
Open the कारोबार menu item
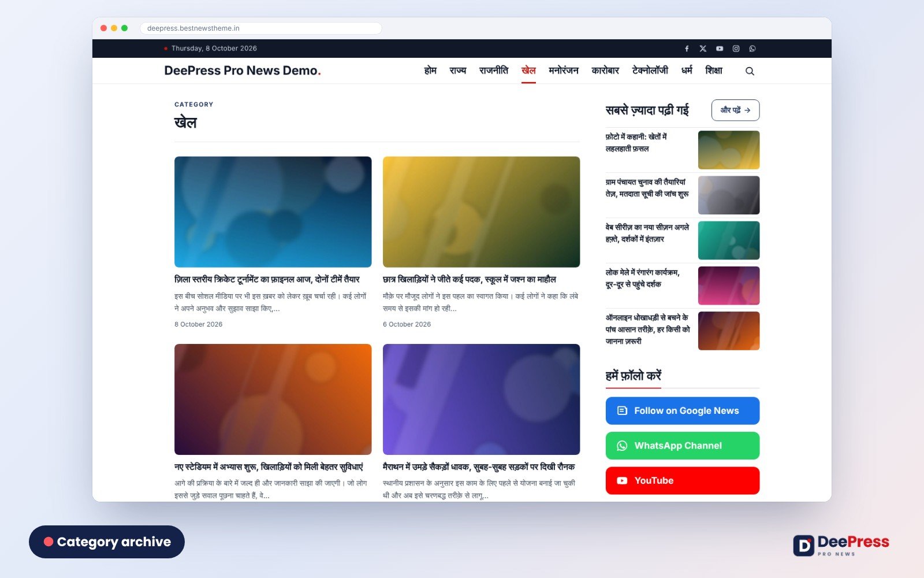point(605,71)
